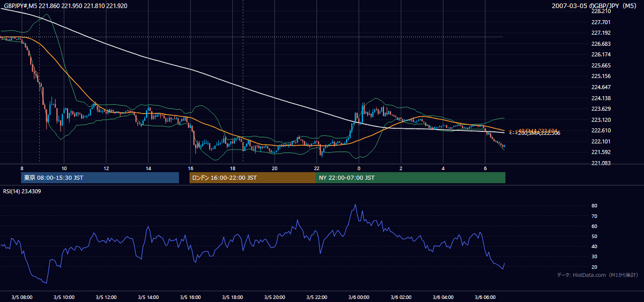Click price axis label 221.083
644x302 pixels.
[x=600, y=163]
